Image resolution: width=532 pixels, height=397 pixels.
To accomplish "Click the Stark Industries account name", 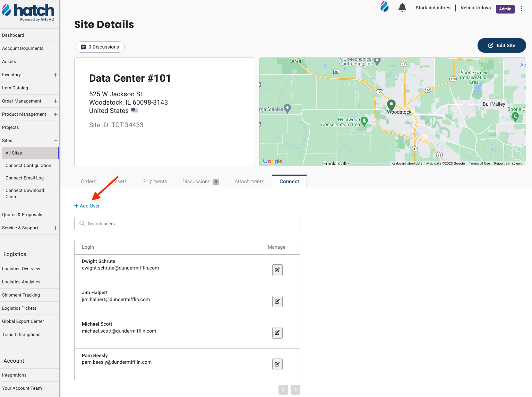I will tap(433, 8).
